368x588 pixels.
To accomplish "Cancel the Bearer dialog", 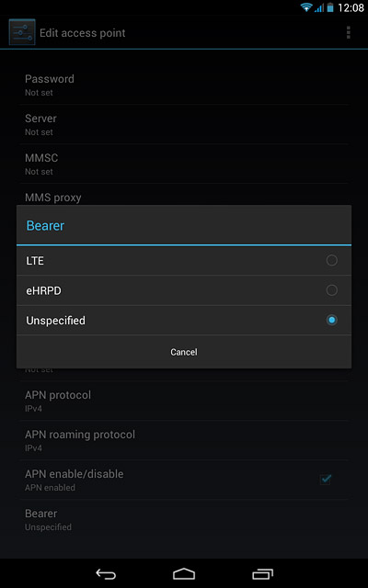I will [x=184, y=352].
